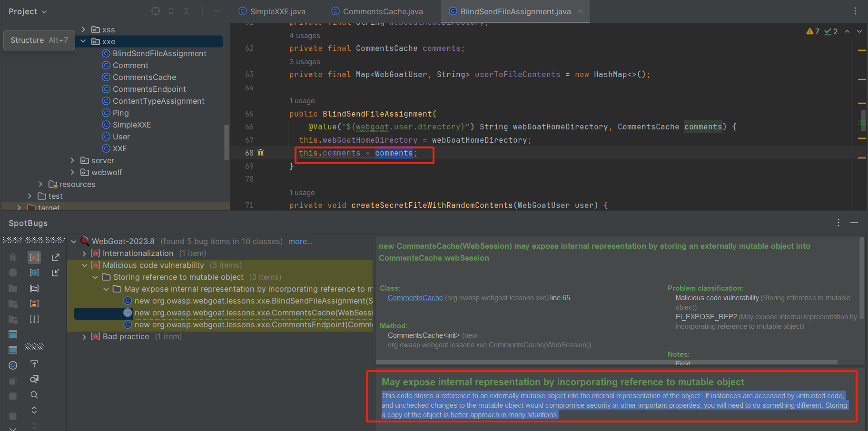The width and height of the screenshot is (868, 431).
Task: Click the more... link in SpotBugs
Action: coord(300,241)
